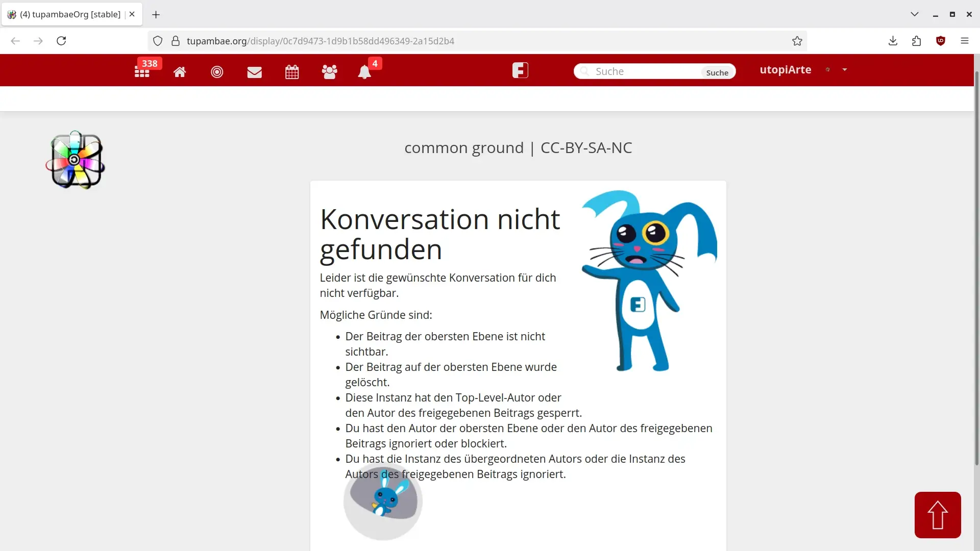Screen dimensions: 980x551
Task: Click the uBlock Origin extension icon
Action: pyautogui.click(x=941, y=41)
